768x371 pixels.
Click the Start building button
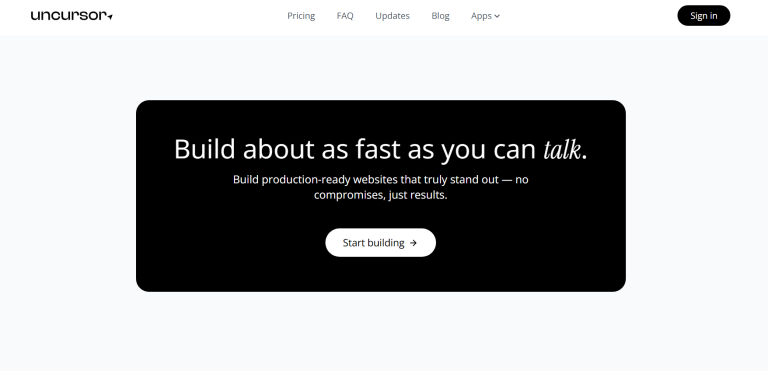tap(381, 243)
